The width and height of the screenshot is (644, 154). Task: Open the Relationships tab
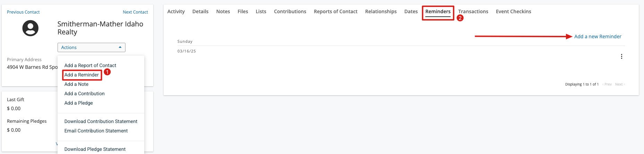381,11
